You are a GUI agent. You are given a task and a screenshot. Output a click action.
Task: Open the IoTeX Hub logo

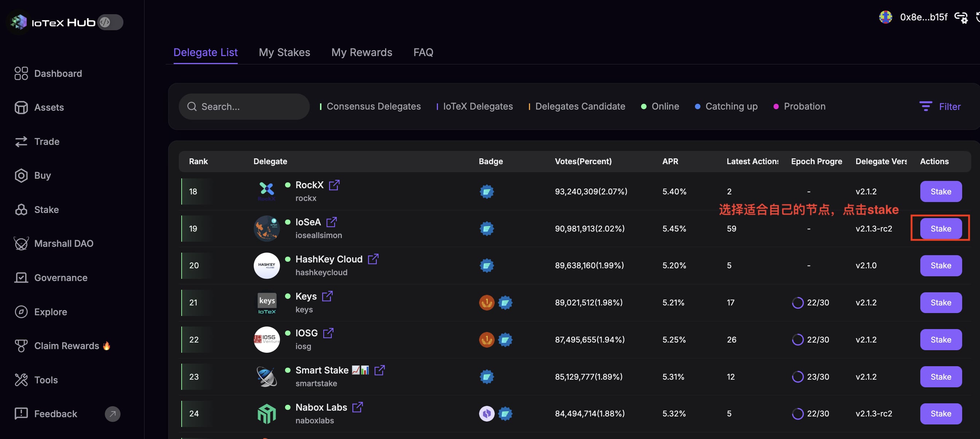[x=18, y=22]
